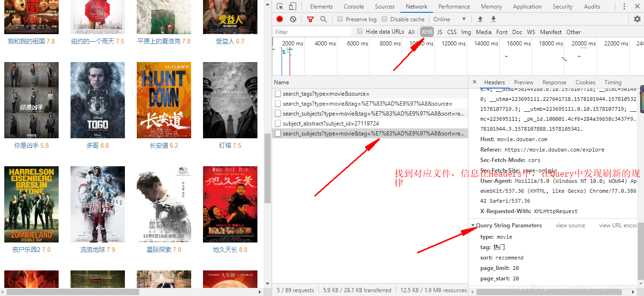644x296 pixels.
Task: Open the 灯塔 Lighthouse poster
Action: point(230,100)
